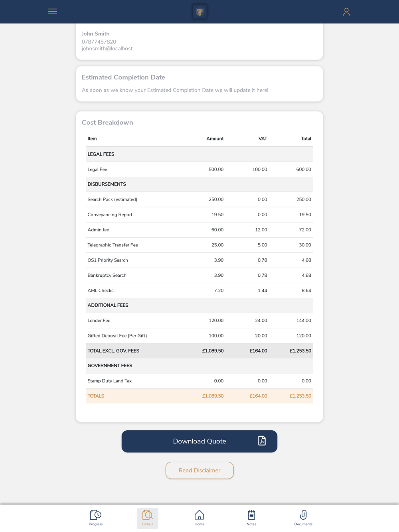
Task: Click the Admin fee VAT 12.00
Action: pyautogui.click(x=261, y=230)
